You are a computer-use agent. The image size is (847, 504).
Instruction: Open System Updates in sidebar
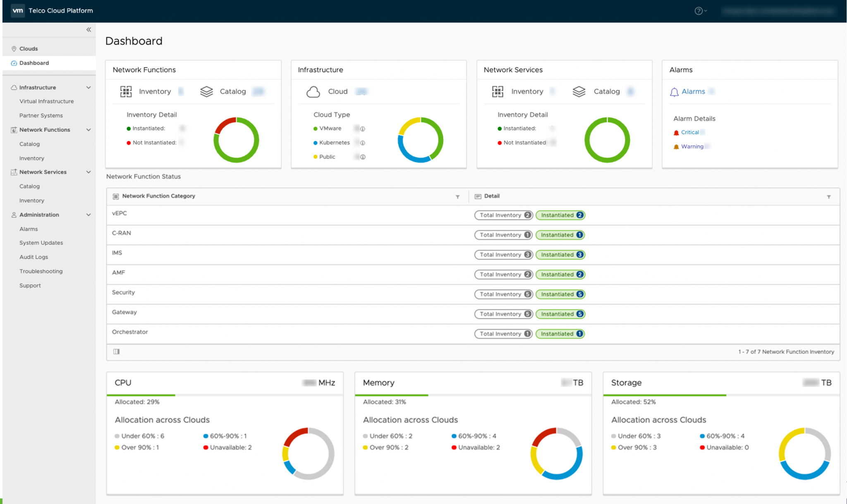[41, 243]
